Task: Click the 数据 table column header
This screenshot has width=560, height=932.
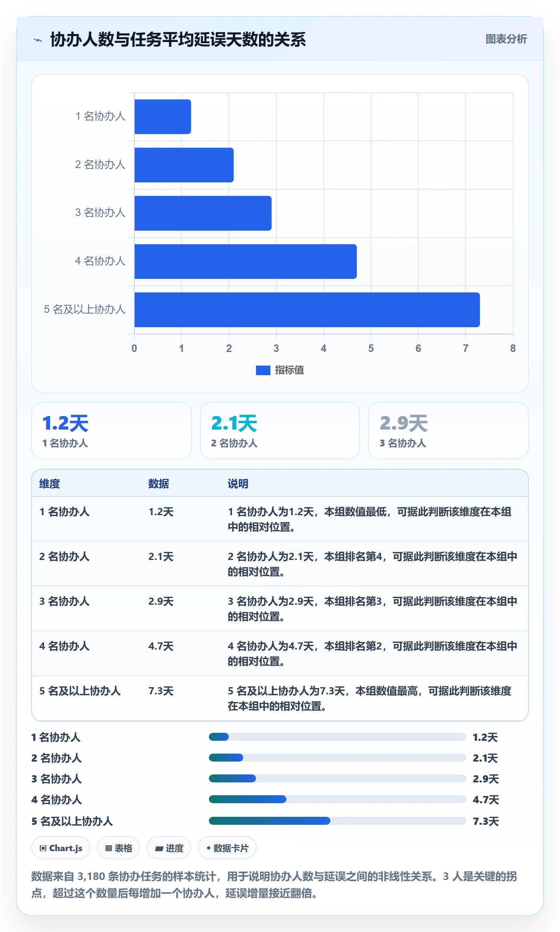Action: coord(159,484)
